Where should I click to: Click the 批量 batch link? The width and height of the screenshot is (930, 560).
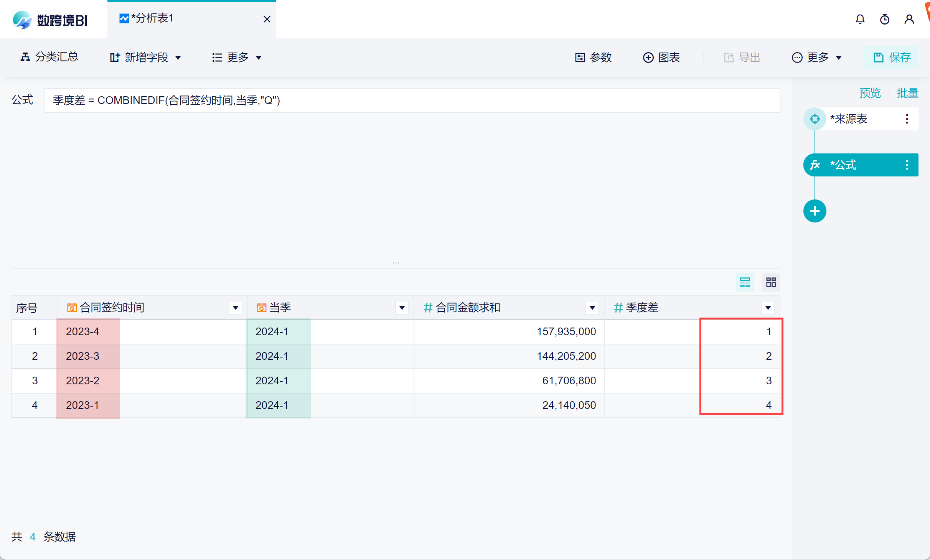pyautogui.click(x=907, y=93)
